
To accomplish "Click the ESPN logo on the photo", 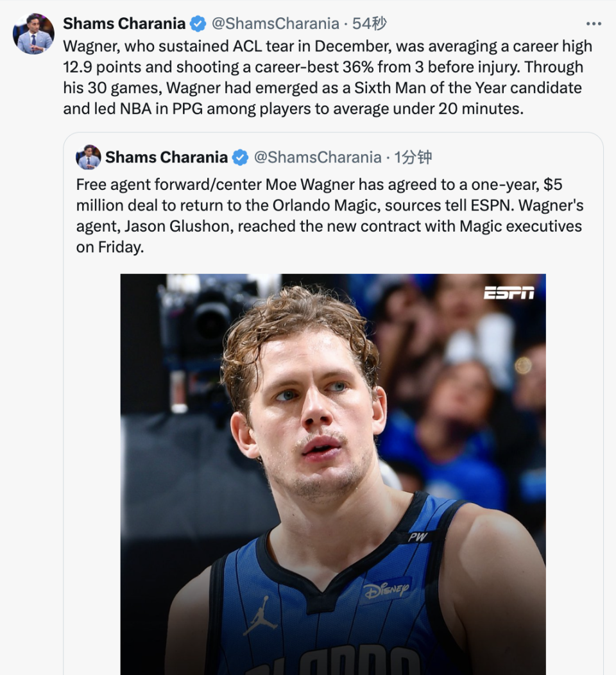I will tap(508, 293).
